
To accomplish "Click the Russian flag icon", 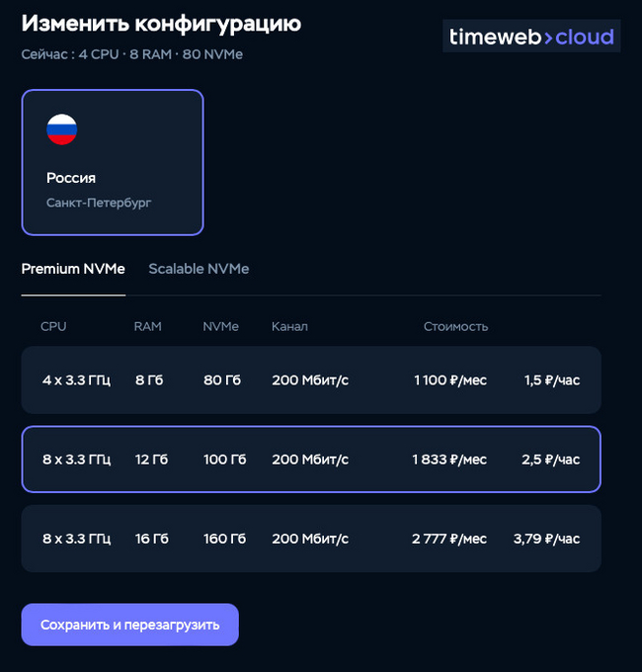I will pyautogui.click(x=62, y=129).
